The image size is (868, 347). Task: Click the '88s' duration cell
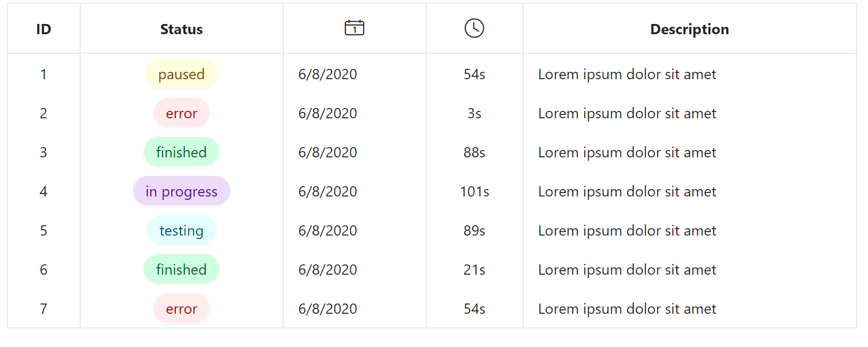475,152
